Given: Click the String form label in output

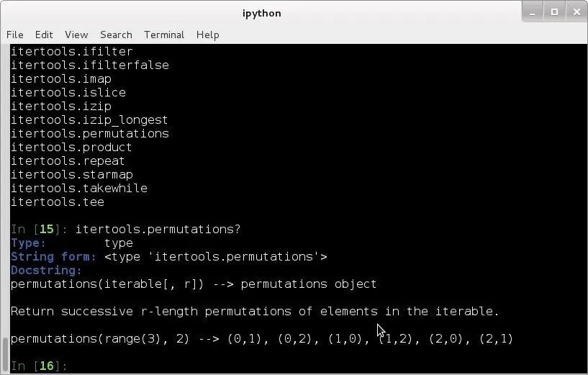Looking at the screenshot, I should click(53, 257).
